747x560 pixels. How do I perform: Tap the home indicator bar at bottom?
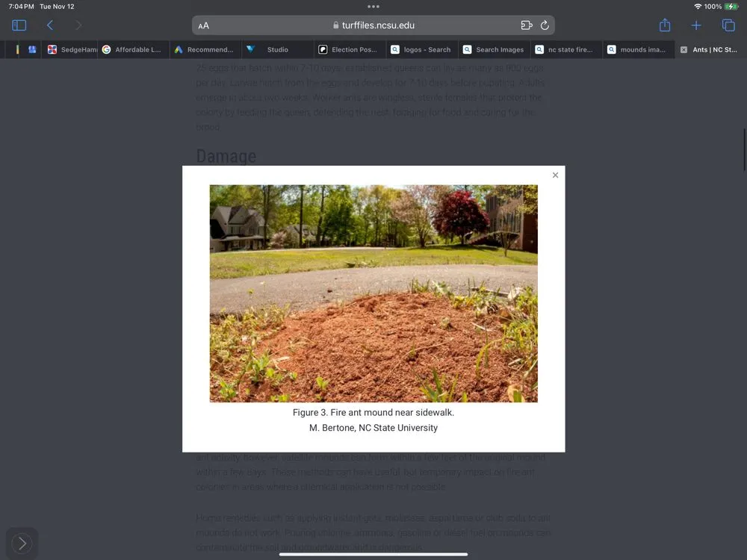pos(373,554)
